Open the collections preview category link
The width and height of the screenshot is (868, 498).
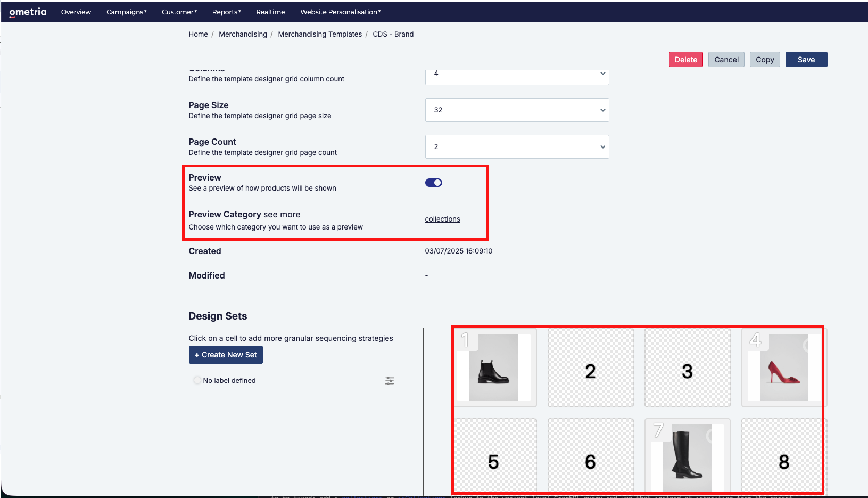click(442, 219)
